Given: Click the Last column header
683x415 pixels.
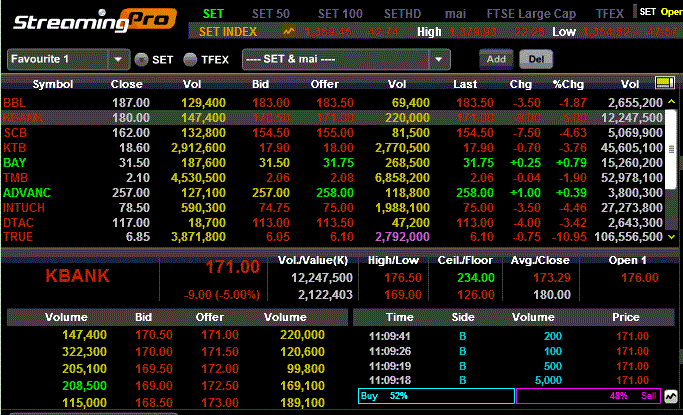Looking at the screenshot, I should (x=465, y=84).
